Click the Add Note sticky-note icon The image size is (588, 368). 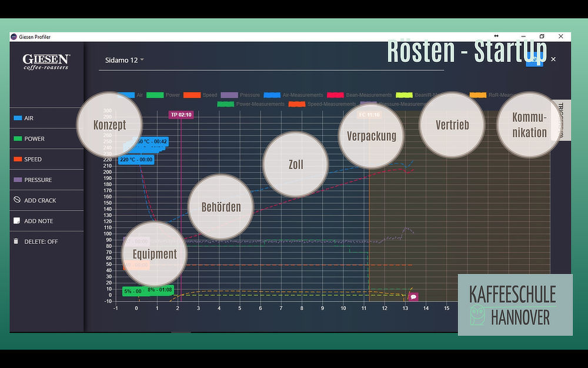pos(17,221)
